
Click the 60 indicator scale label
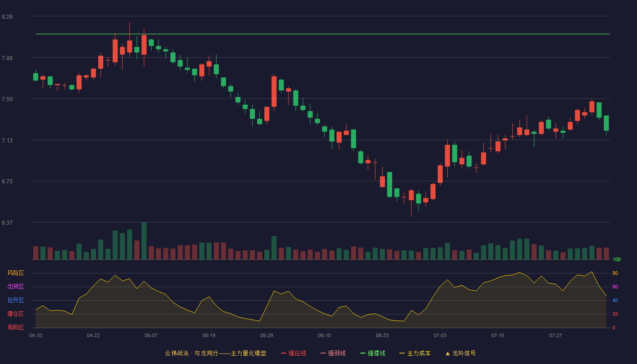(615, 287)
